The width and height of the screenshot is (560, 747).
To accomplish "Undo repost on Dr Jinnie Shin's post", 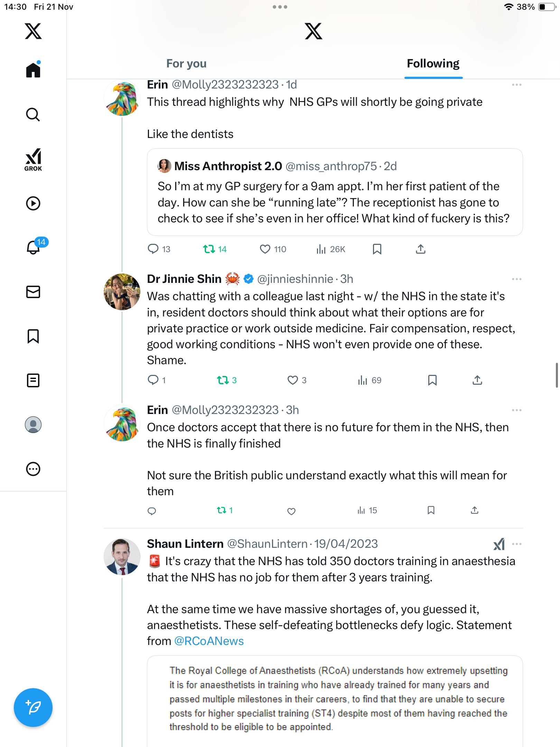I will point(223,380).
